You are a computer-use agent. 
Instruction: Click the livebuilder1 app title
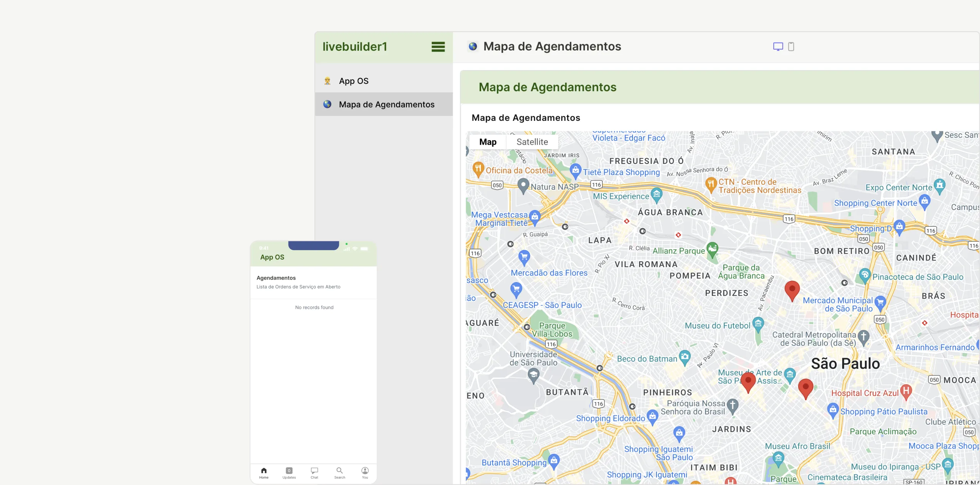coord(355,47)
